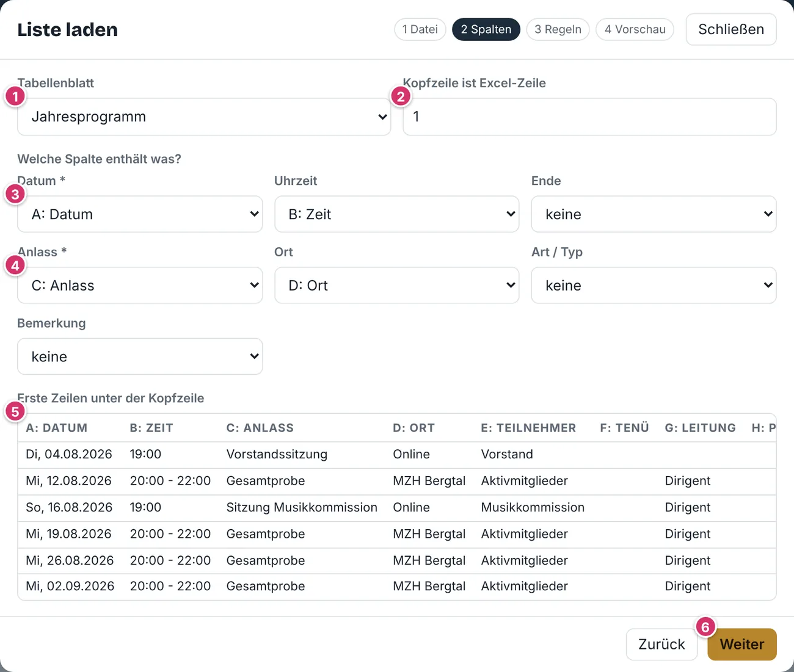Continue with the Weiter button
The image size is (794, 672).
(742, 645)
